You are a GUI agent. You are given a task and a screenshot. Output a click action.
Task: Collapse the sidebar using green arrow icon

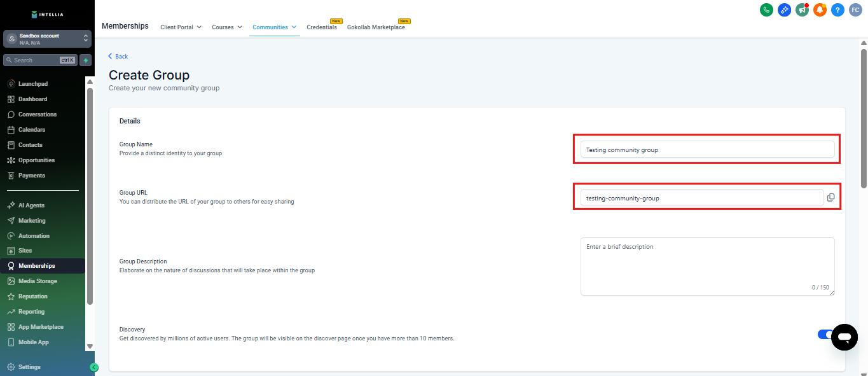(x=94, y=367)
